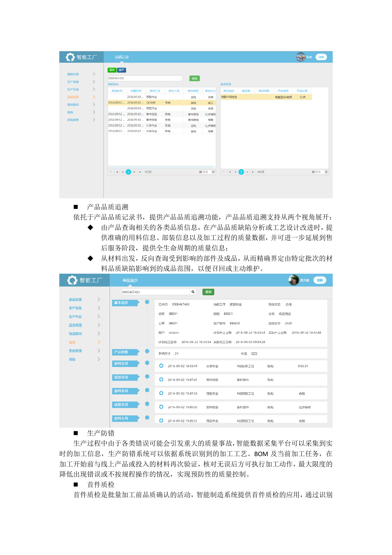
Task: Click page 1 bubble under right-hand 品质记录 table
Action: click(x=241, y=172)
